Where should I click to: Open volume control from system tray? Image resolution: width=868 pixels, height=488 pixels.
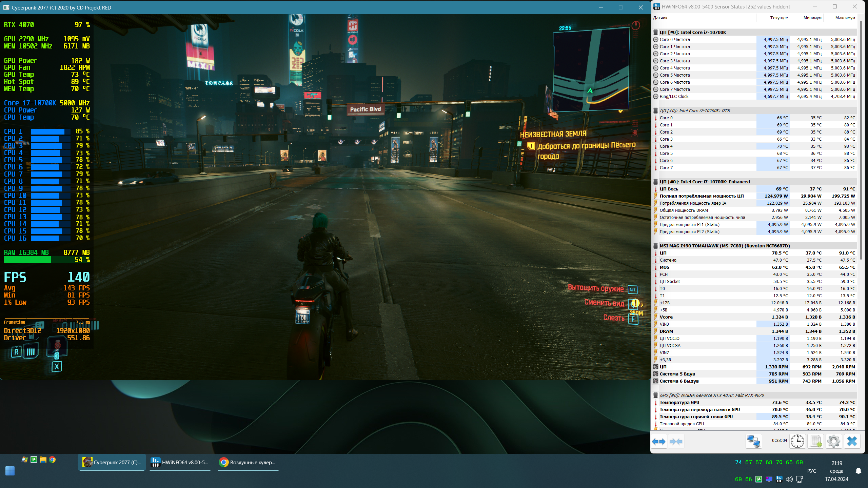(789, 479)
